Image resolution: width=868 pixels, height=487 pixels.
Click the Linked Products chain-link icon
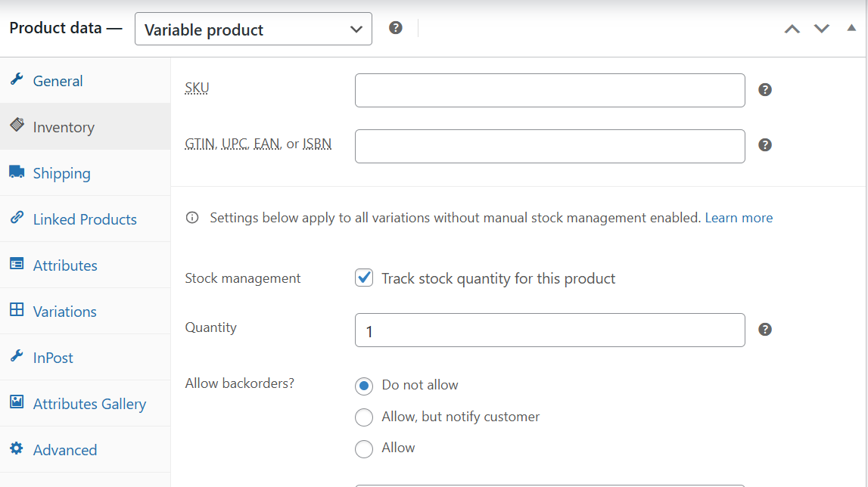17,218
